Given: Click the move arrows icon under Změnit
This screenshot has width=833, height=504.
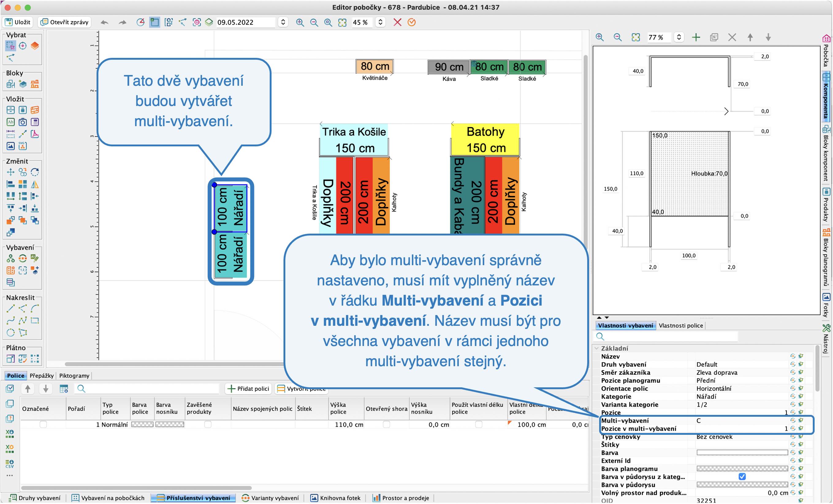Looking at the screenshot, I should 10,172.
